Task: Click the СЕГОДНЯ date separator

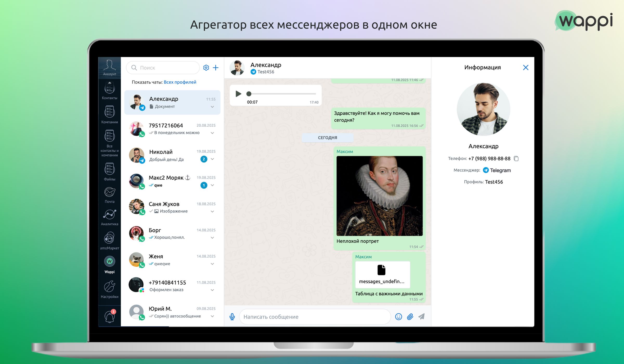Action: [327, 138]
